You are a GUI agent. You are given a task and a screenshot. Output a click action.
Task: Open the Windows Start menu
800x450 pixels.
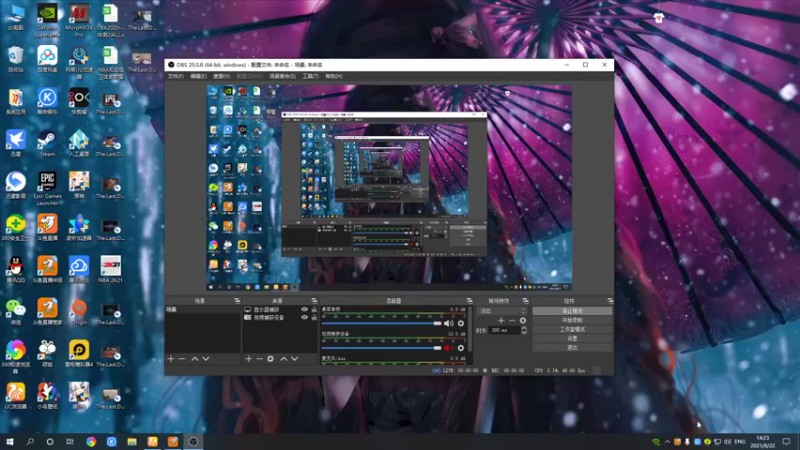tap(10, 441)
